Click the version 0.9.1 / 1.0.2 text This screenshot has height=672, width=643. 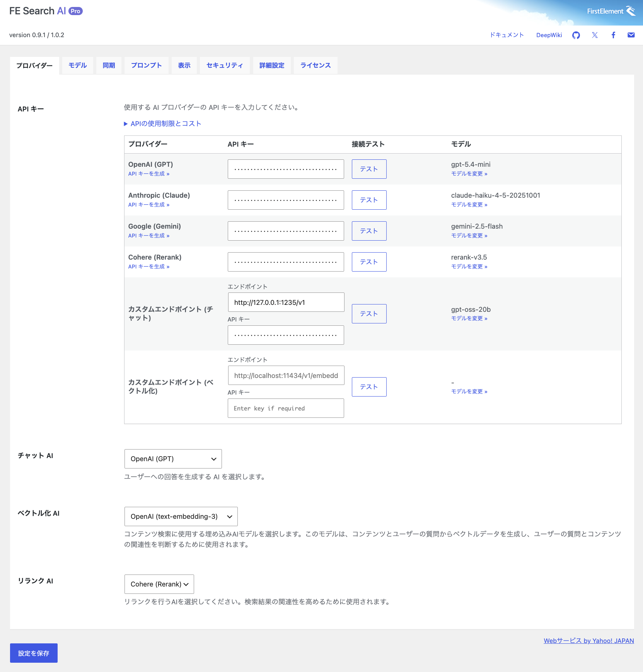(37, 35)
